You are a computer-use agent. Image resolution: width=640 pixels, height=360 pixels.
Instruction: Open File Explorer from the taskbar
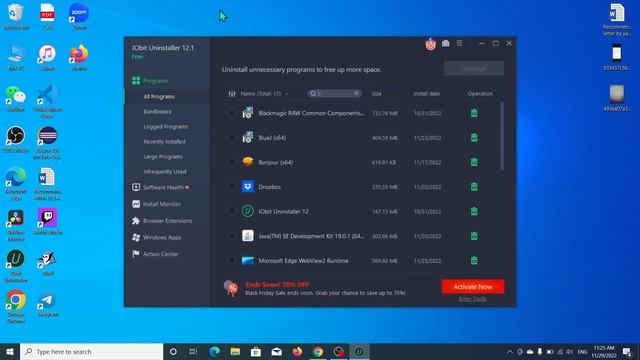[235, 351]
